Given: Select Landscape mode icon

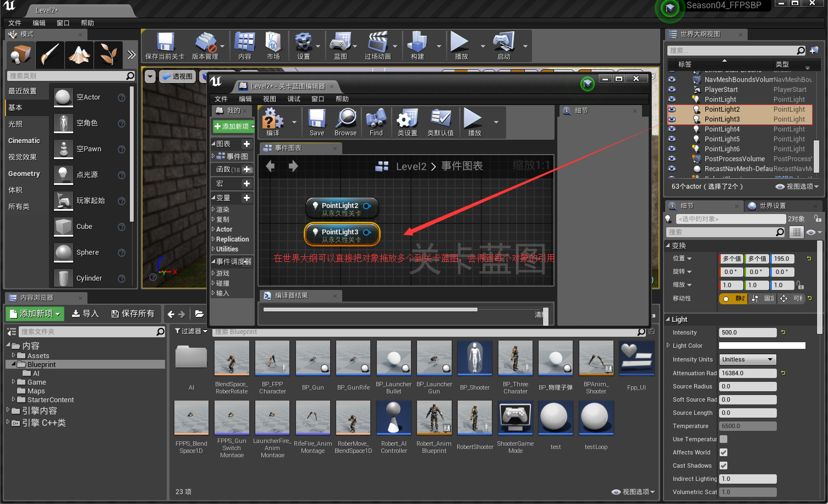Looking at the screenshot, I should click(x=79, y=54).
